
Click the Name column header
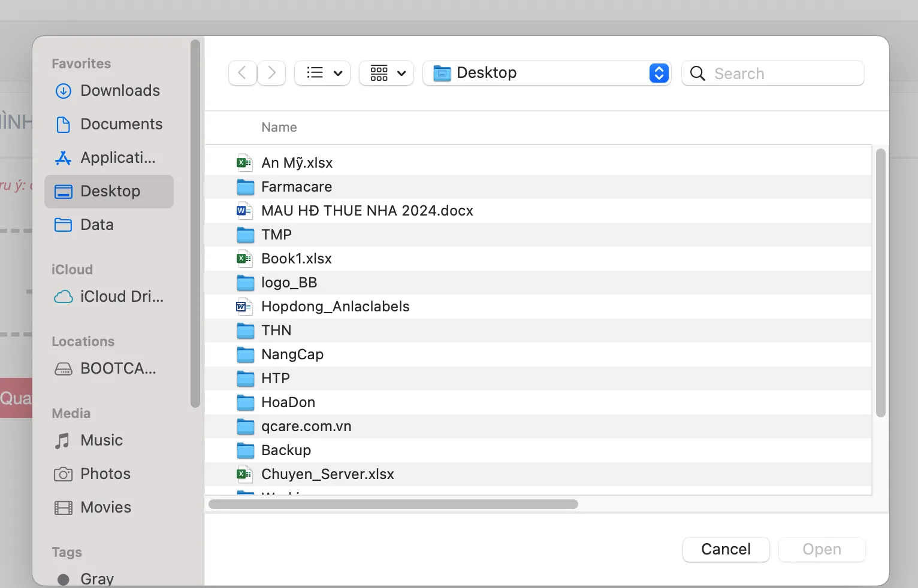[x=279, y=127]
